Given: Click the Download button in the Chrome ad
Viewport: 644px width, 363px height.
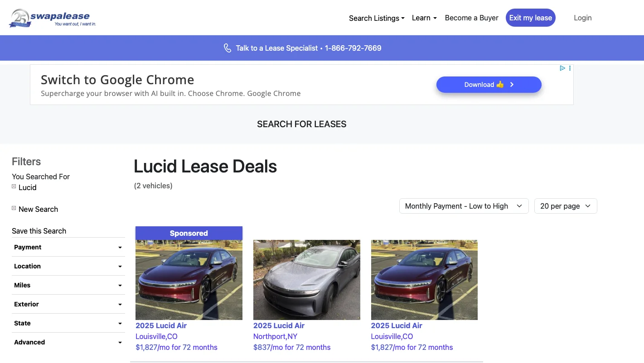Looking at the screenshot, I should (x=489, y=85).
